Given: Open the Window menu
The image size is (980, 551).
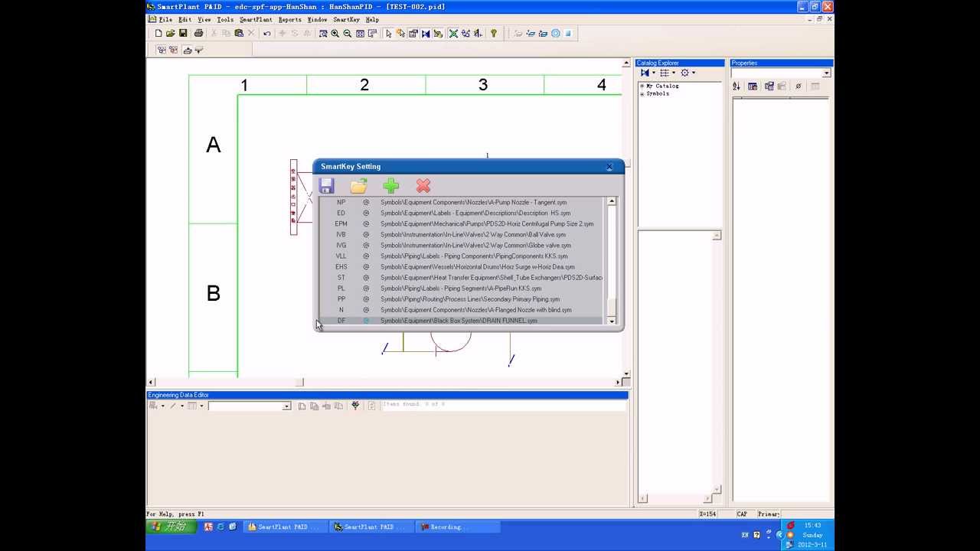Looking at the screenshot, I should point(317,19).
